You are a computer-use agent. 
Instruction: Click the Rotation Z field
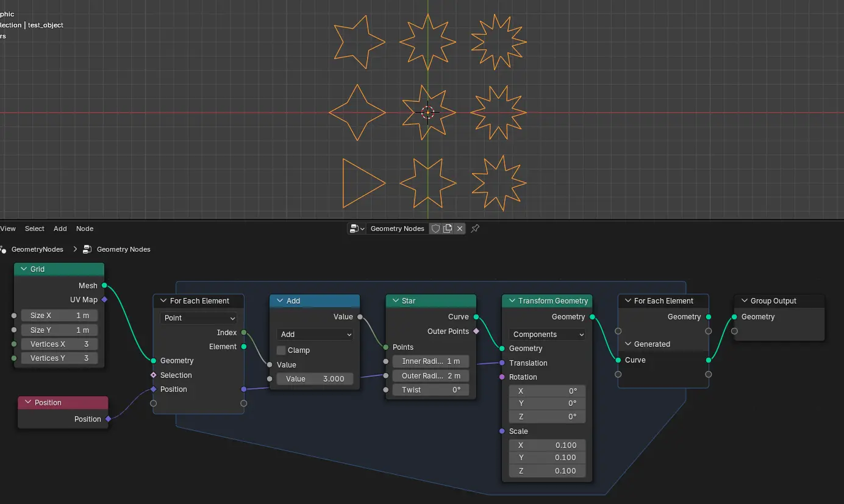point(547,417)
